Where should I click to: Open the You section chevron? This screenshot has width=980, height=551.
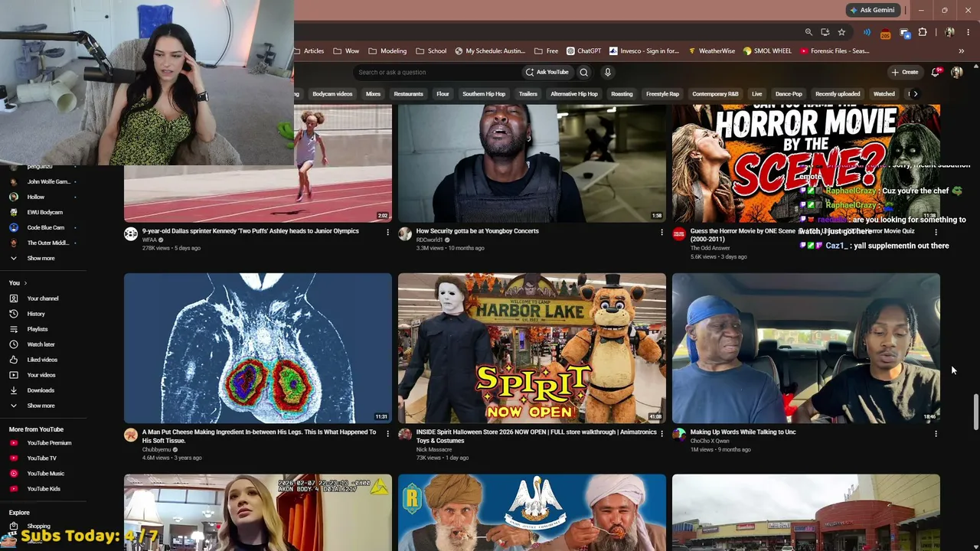[x=25, y=283]
